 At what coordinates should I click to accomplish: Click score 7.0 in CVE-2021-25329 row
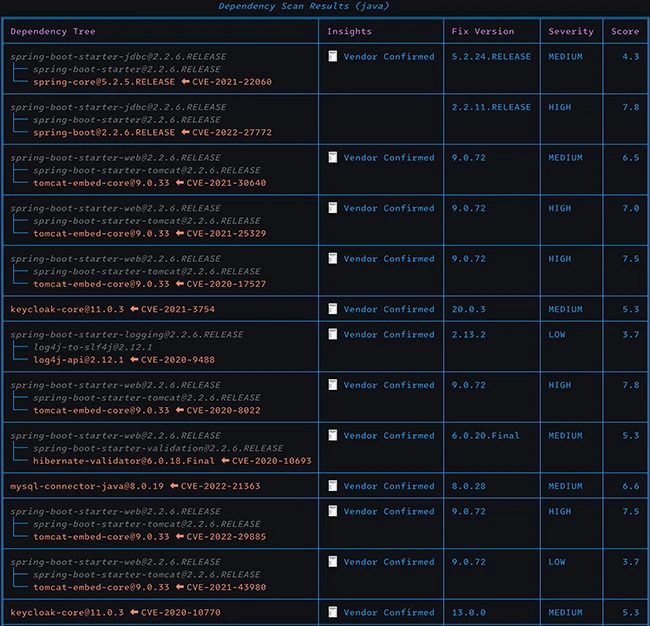point(631,209)
